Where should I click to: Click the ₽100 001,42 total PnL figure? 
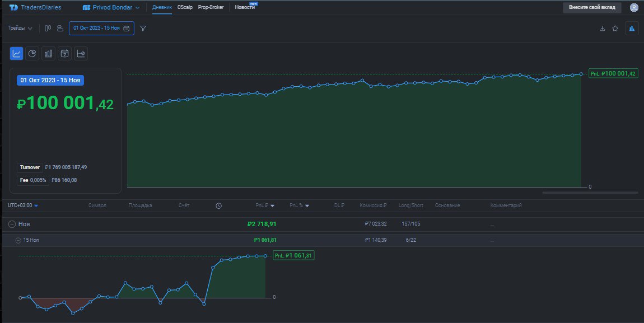(65, 104)
